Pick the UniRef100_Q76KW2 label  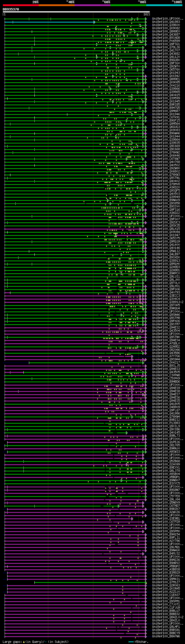tap(166, 153)
